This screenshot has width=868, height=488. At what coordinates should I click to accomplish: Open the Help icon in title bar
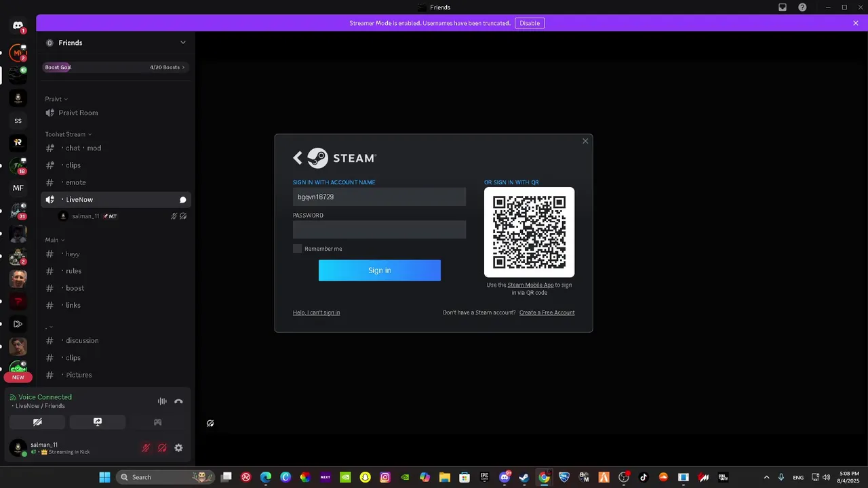tap(802, 7)
